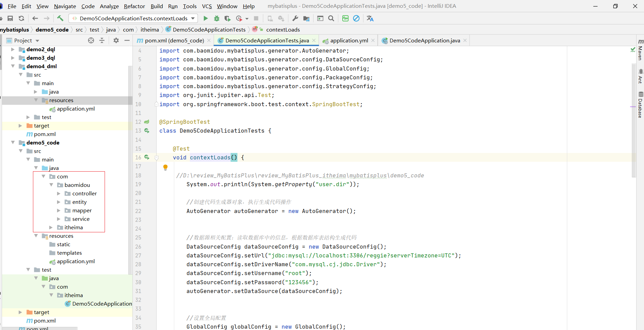Open the VCS menu
The height and width of the screenshot is (330, 644).
pyautogui.click(x=207, y=6)
